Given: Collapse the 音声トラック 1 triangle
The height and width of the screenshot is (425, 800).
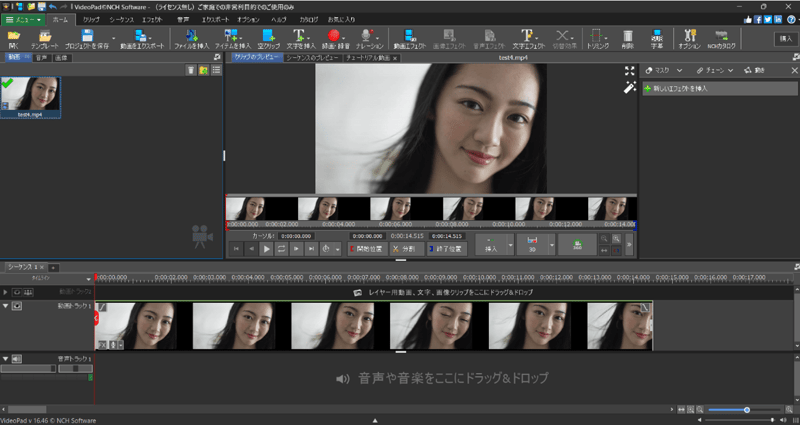Looking at the screenshot, I should pos(5,358).
